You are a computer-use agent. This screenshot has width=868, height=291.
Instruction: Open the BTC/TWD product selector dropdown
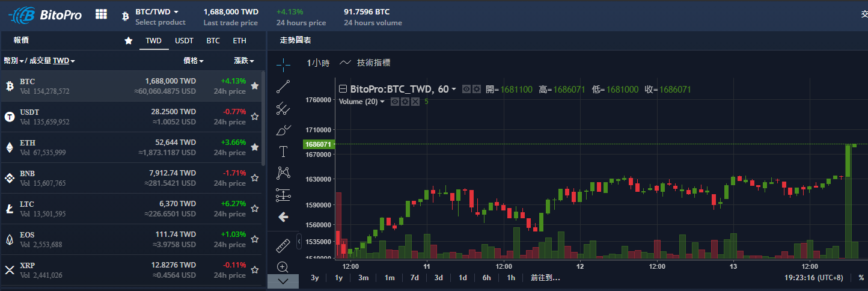[x=157, y=12]
